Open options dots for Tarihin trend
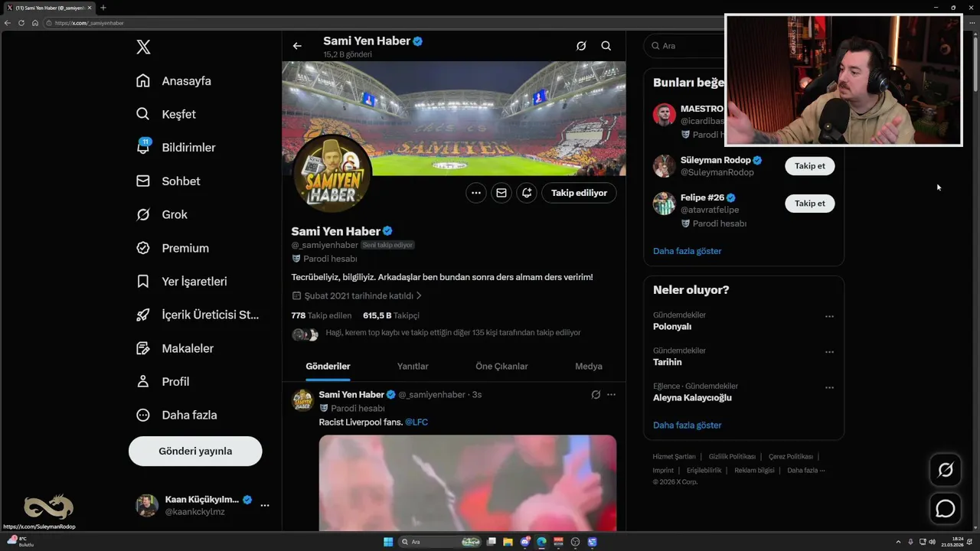 (x=829, y=352)
